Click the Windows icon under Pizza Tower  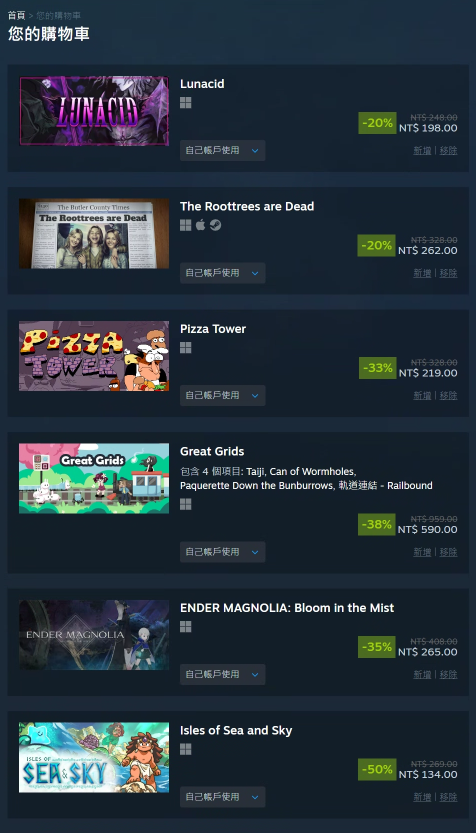(x=185, y=348)
